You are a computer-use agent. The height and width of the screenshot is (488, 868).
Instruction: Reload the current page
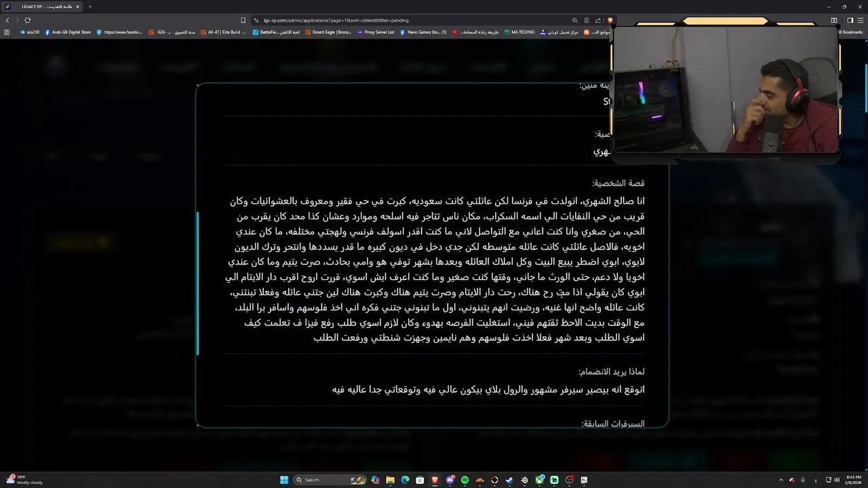pyautogui.click(x=28, y=20)
